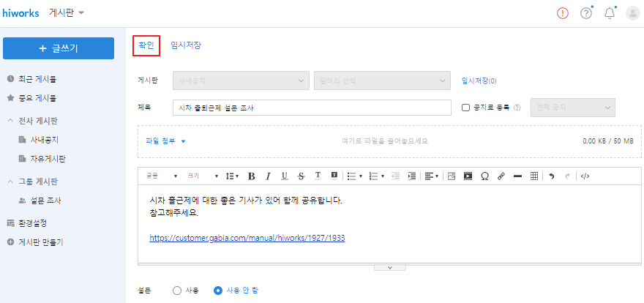Viewport: 644px width, 303px height.
Task: Open the help question mark icon
Action: (x=586, y=13)
